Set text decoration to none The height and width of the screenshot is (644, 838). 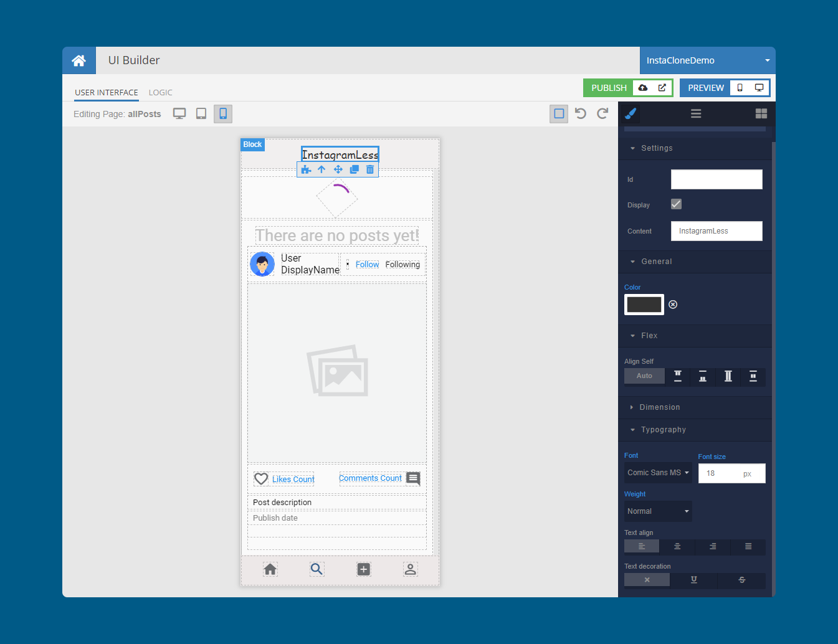click(x=647, y=580)
